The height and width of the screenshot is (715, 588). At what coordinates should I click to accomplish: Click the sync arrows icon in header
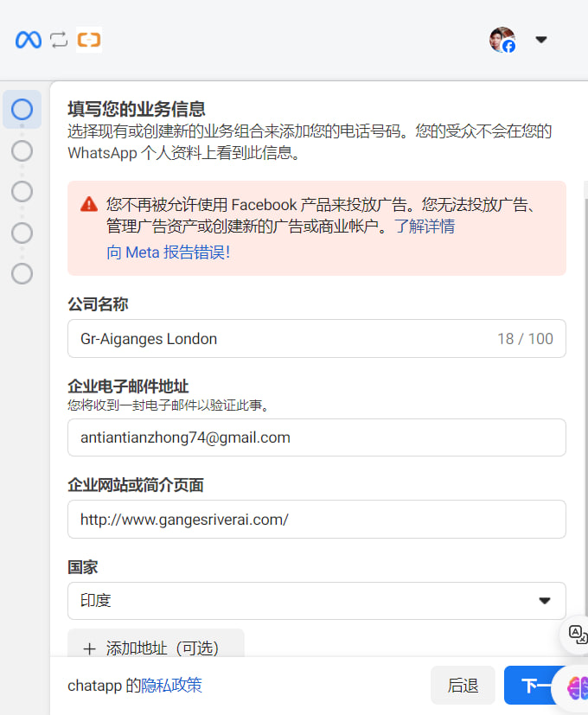59,40
